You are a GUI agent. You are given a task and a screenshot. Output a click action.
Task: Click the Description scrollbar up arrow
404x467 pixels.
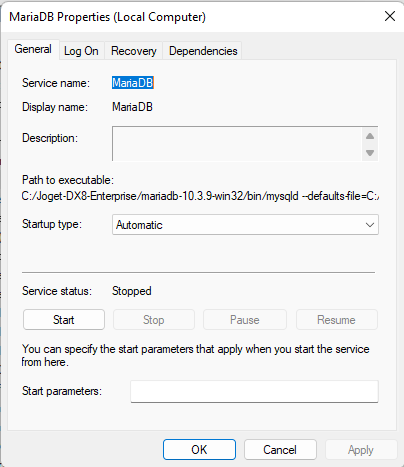coord(370,136)
